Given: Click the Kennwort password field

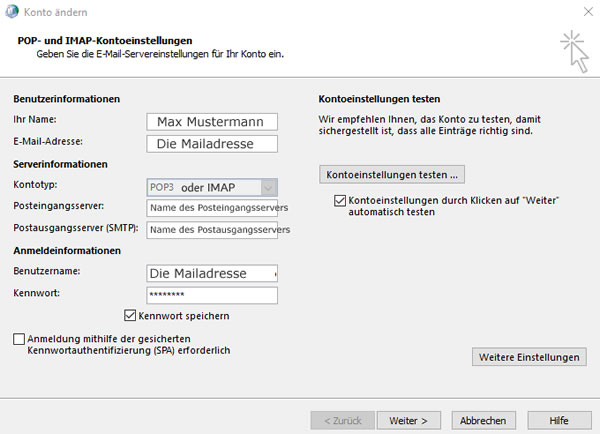Looking at the screenshot, I should pos(212,295).
